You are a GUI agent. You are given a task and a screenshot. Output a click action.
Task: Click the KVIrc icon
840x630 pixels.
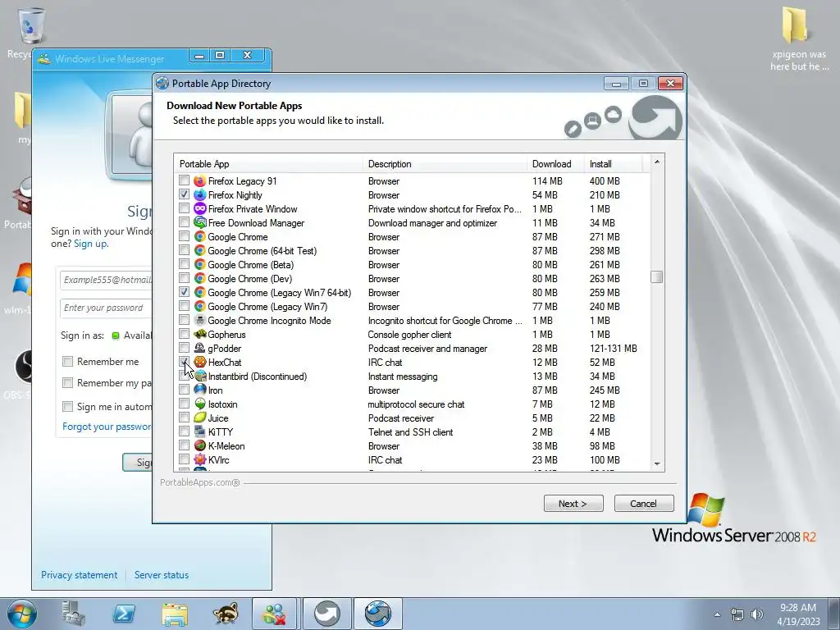coord(200,459)
